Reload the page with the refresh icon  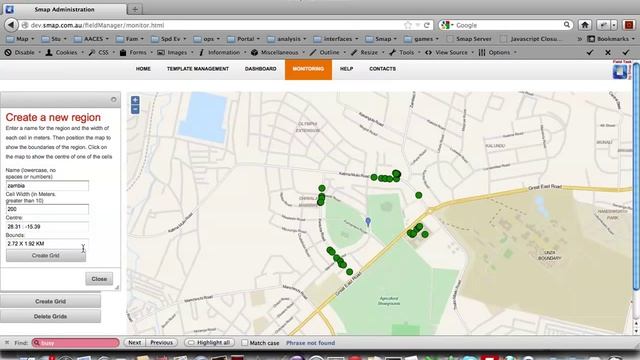click(x=427, y=25)
